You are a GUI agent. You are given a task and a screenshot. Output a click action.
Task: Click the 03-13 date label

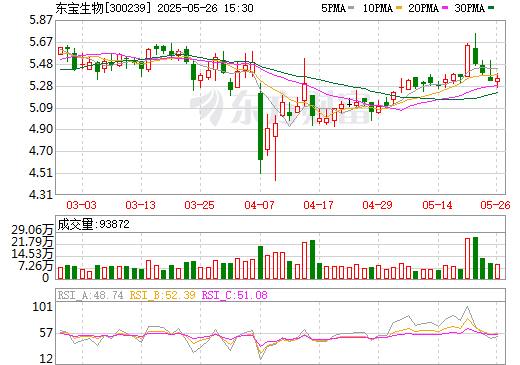(140, 205)
